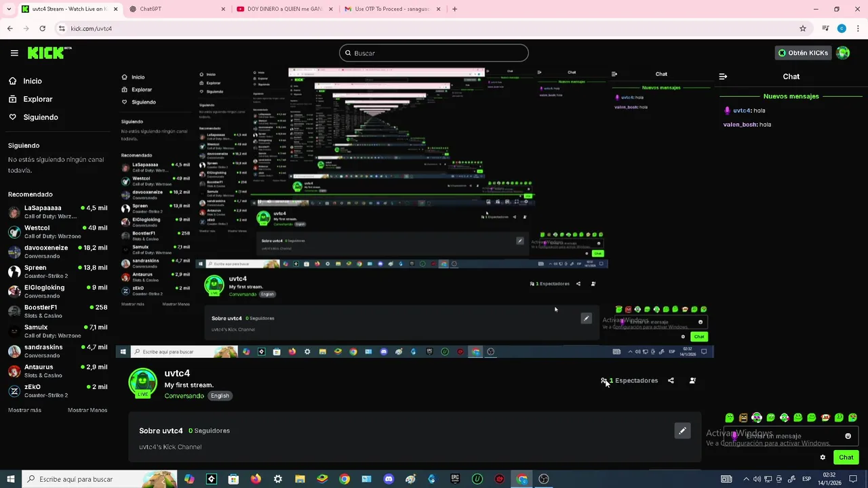Screen dimensions: 868x488
Task: Open the Kick hamburger sidebar menu
Action: 14,53
